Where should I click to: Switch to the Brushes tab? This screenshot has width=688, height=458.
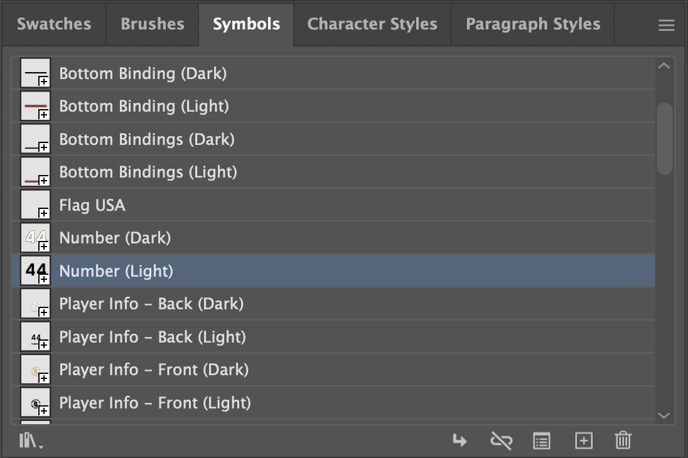(152, 24)
